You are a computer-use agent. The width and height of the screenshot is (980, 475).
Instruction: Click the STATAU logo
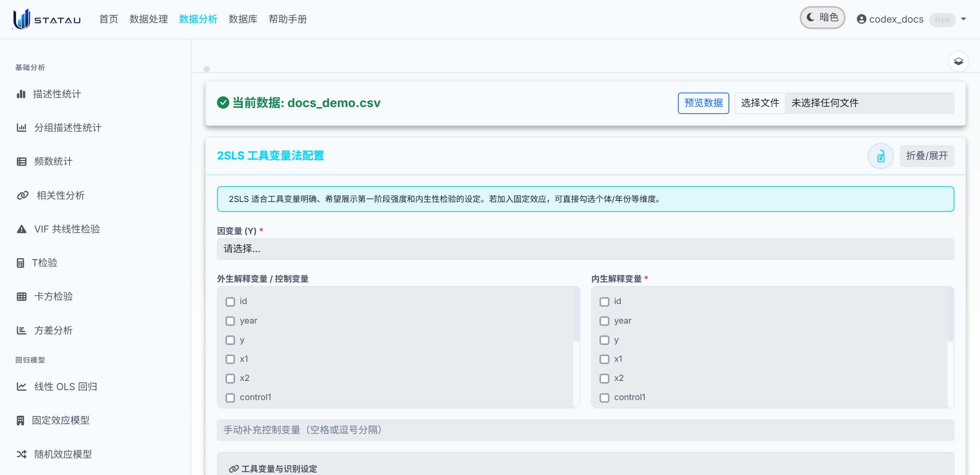(47, 19)
